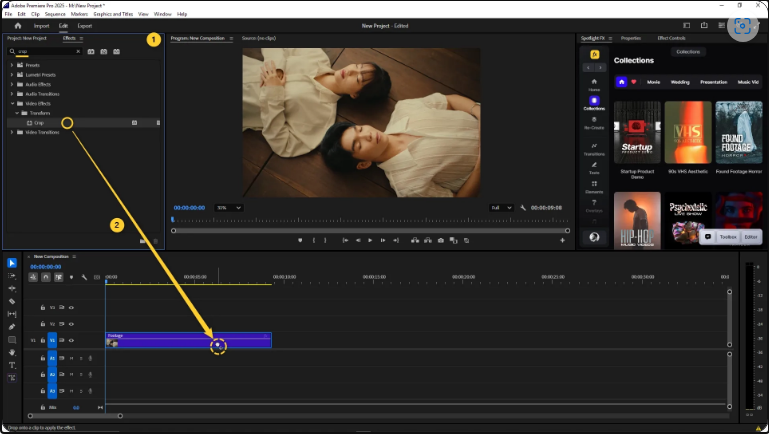769x434 pixels.
Task: Collapse the Transform folder
Action: [17, 113]
